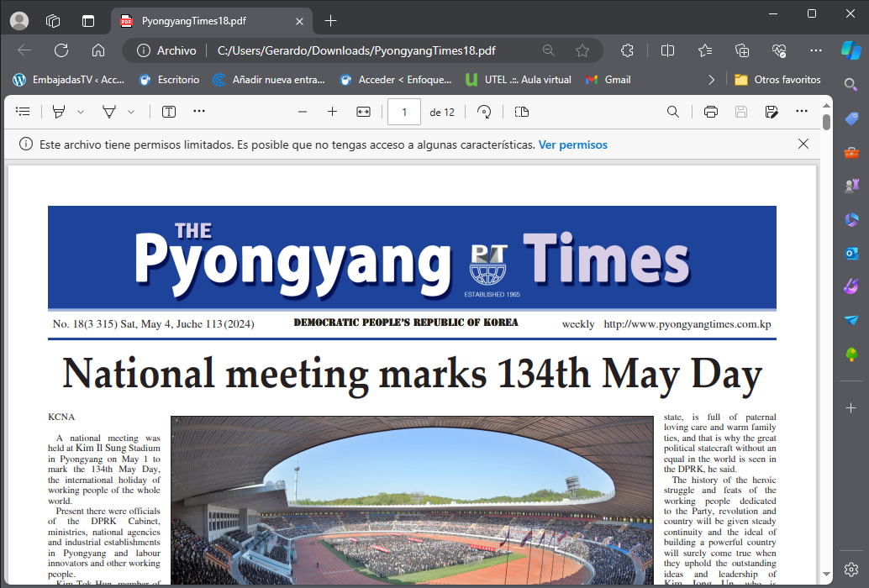This screenshot has height=588, width=869.
Task: Expand draw pen options dropdown
Action: click(131, 111)
